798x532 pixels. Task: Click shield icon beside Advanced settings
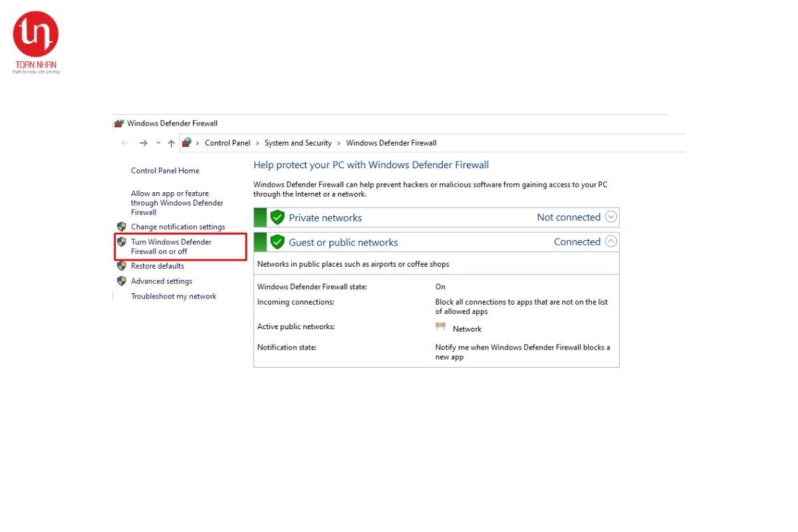[121, 281]
